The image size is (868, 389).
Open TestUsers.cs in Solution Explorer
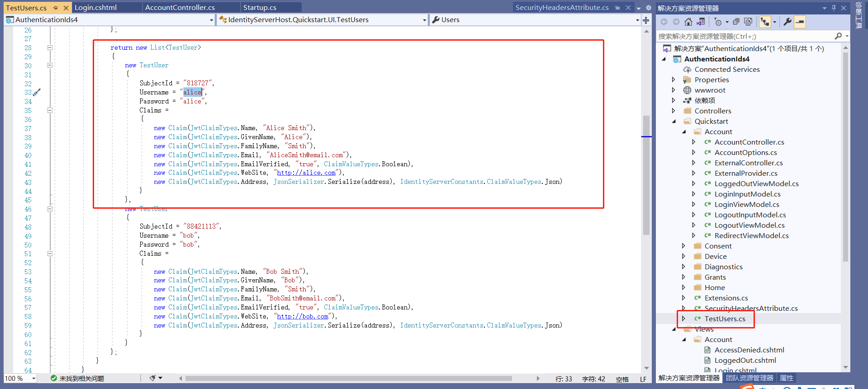725,319
